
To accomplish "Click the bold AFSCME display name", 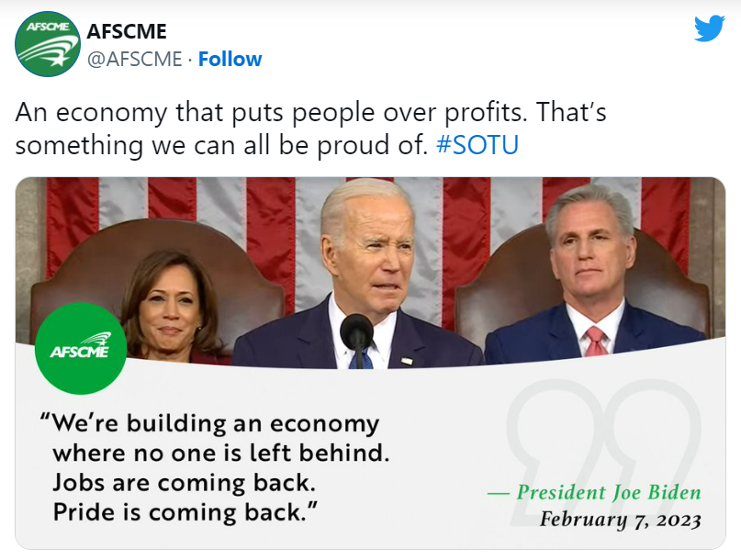I will [127, 32].
